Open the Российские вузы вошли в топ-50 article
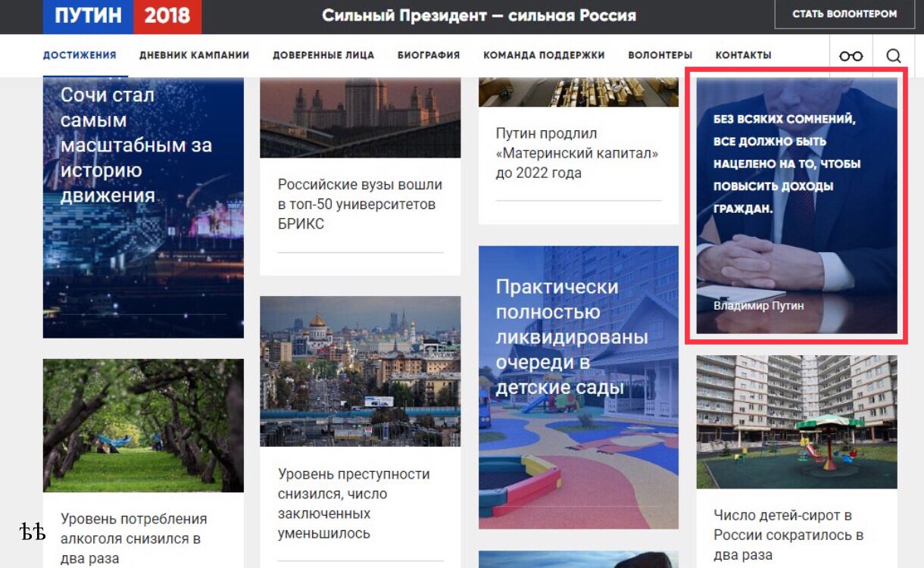Viewport: 924px width, 568px height. pos(360,204)
